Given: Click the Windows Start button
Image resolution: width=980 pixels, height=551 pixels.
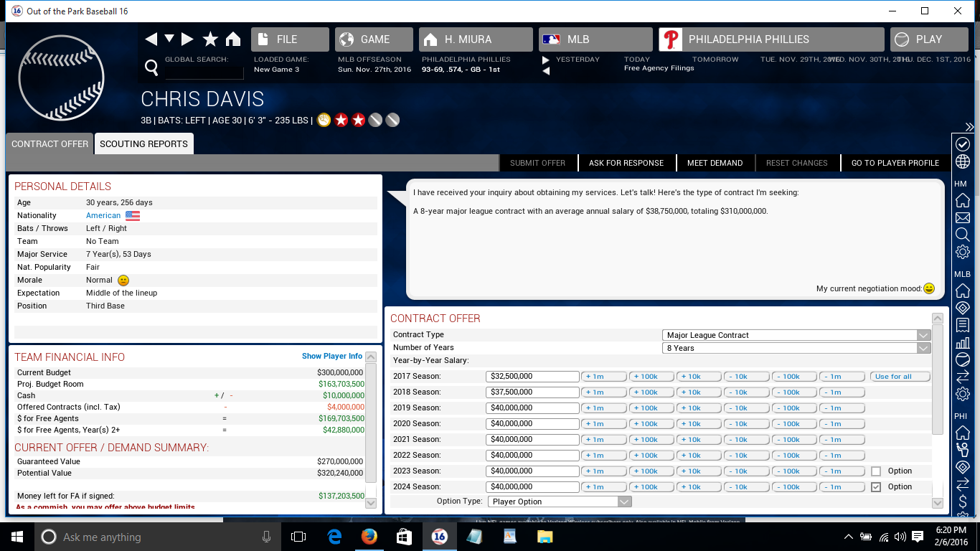Looking at the screenshot, I should [x=17, y=536].
